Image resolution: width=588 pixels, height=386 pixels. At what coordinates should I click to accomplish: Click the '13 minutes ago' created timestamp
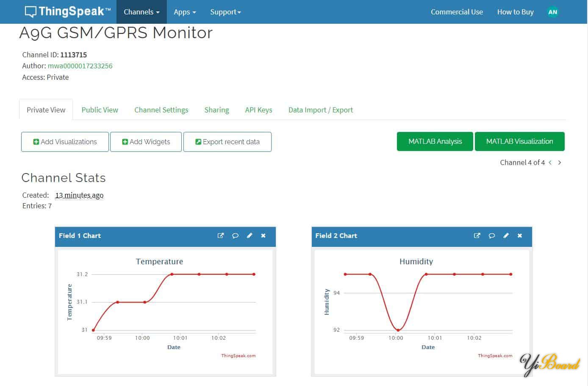coord(79,195)
